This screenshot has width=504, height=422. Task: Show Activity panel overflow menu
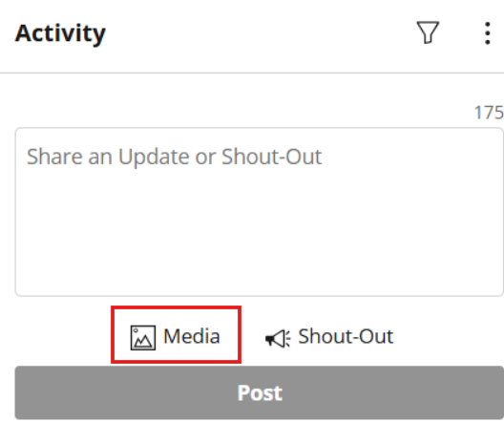click(x=488, y=33)
